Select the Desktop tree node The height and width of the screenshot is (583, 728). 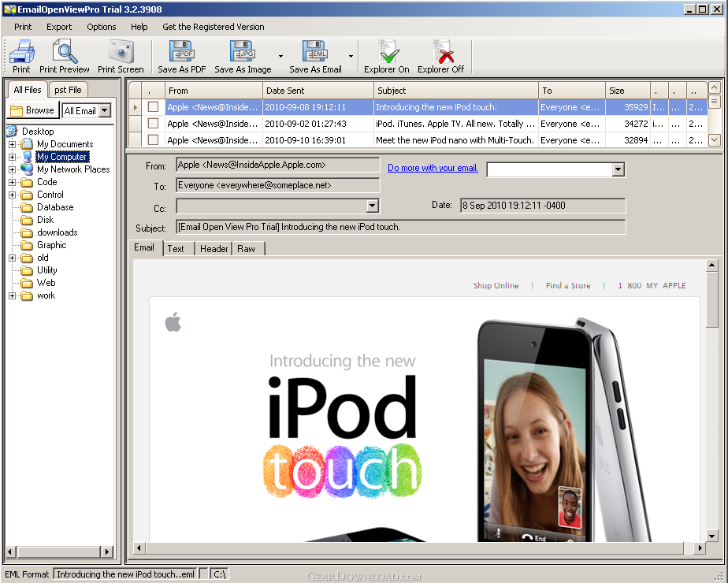click(x=38, y=132)
